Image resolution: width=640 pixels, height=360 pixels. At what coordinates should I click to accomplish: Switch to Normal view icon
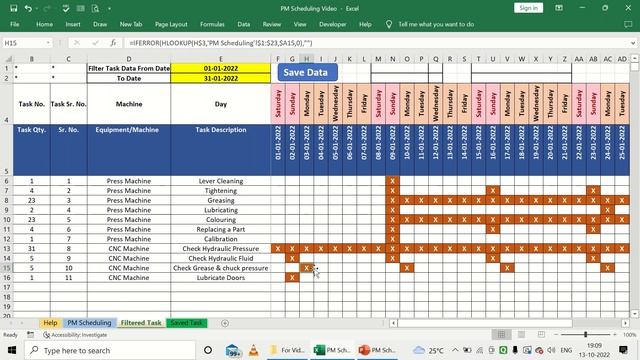[x=501, y=335]
